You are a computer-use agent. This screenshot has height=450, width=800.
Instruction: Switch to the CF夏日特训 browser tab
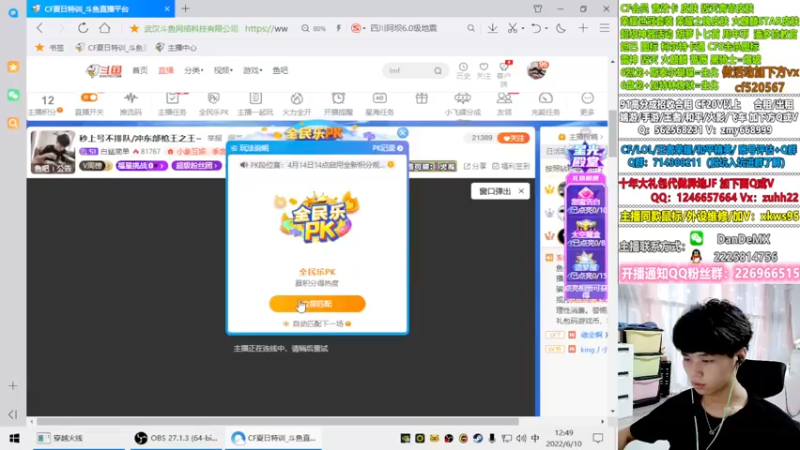click(x=101, y=9)
